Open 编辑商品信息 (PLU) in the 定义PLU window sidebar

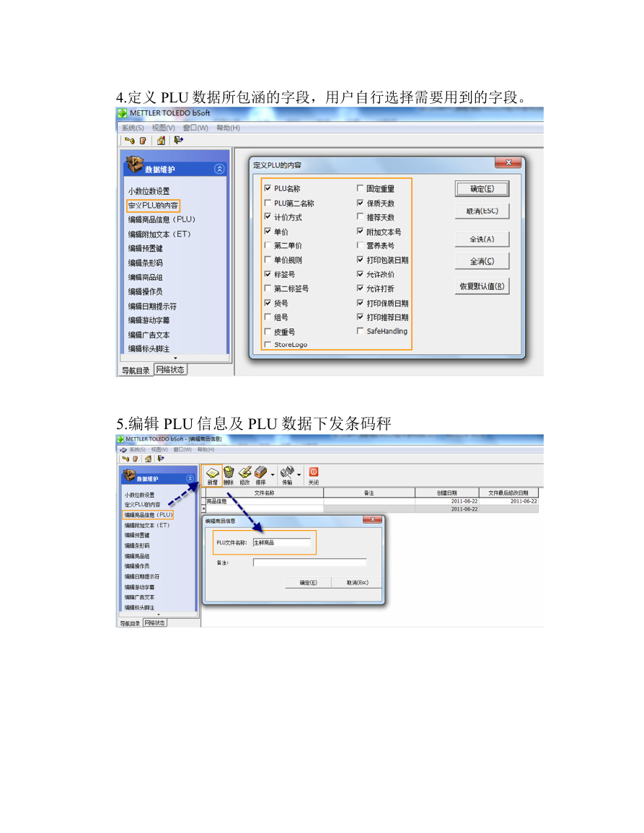click(x=162, y=219)
